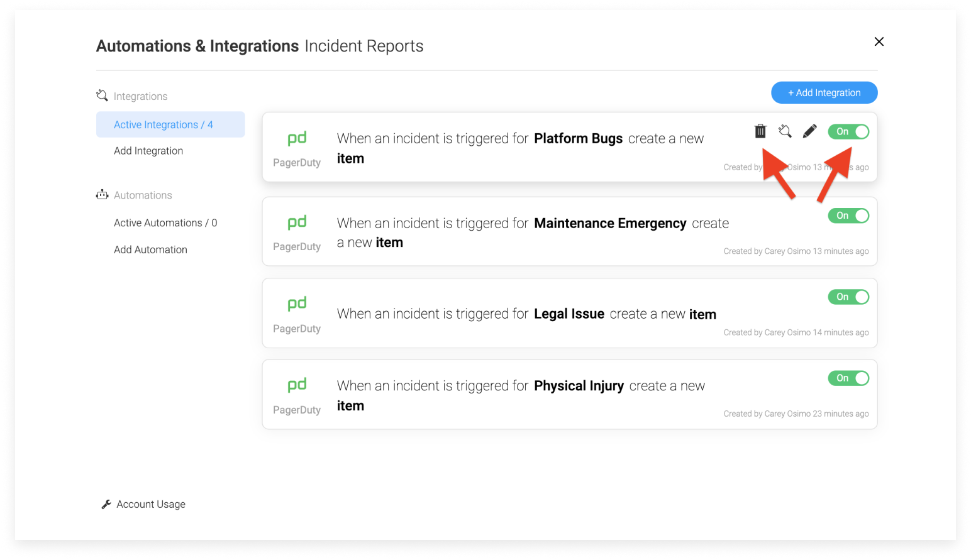Click the + Add Integration button

pos(824,92)
